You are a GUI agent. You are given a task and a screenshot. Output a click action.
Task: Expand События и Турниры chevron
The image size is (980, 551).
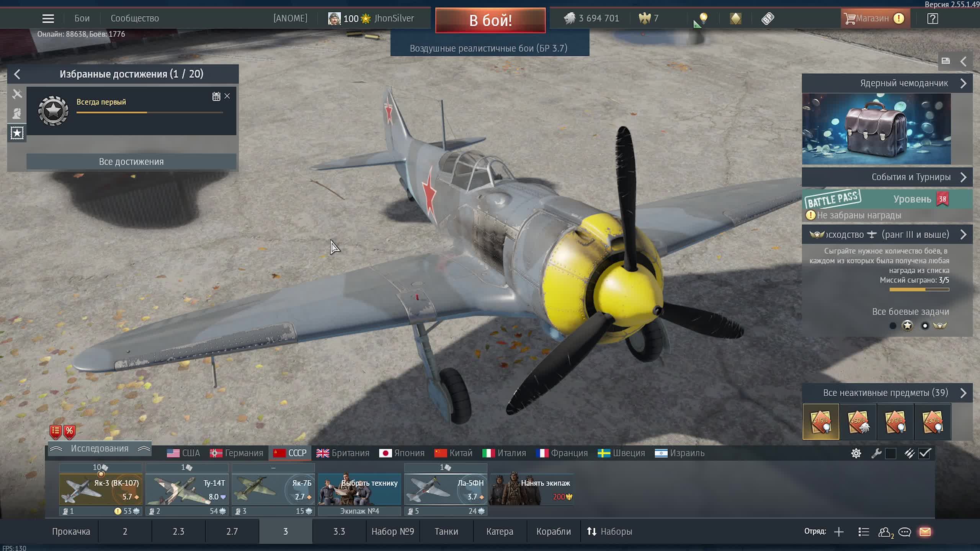coord(963,177)
